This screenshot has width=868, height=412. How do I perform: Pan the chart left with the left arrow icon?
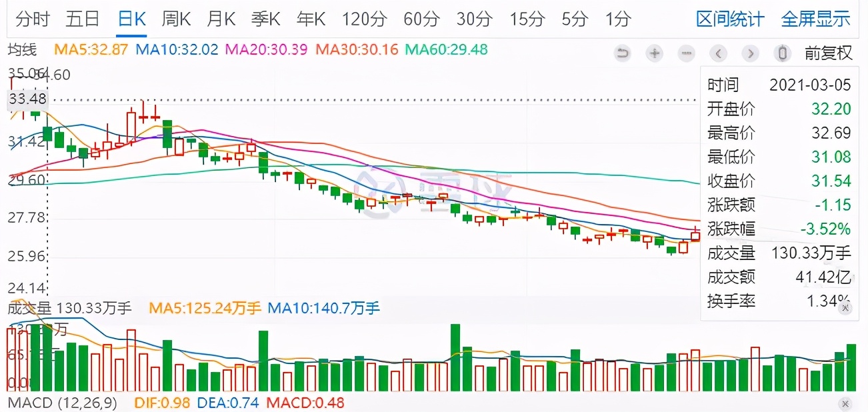(718, 53)
